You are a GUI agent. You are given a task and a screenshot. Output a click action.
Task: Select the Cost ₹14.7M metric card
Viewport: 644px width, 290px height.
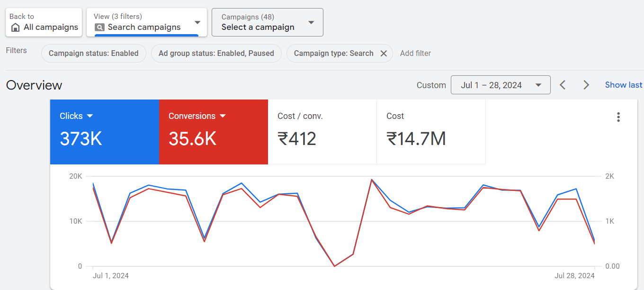431,132
